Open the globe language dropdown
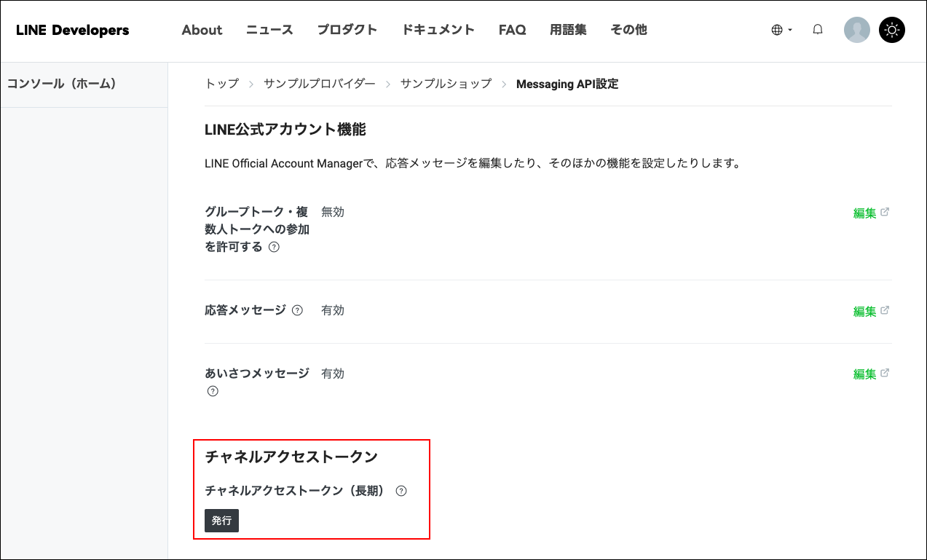 [781, 30]
